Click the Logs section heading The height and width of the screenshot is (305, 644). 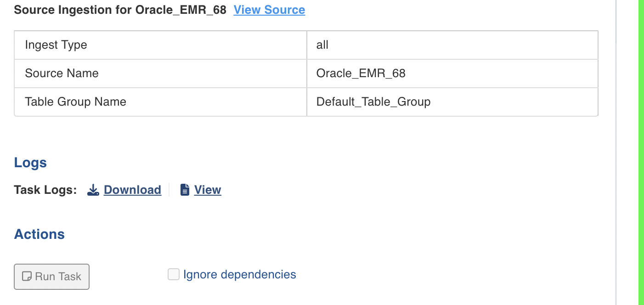pos(30,163)
